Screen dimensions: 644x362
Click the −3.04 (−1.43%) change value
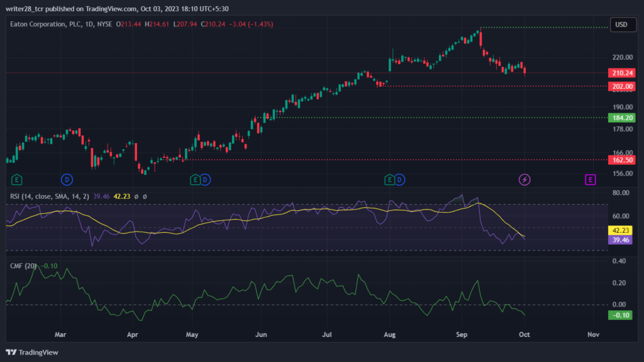tap(250, 25)
